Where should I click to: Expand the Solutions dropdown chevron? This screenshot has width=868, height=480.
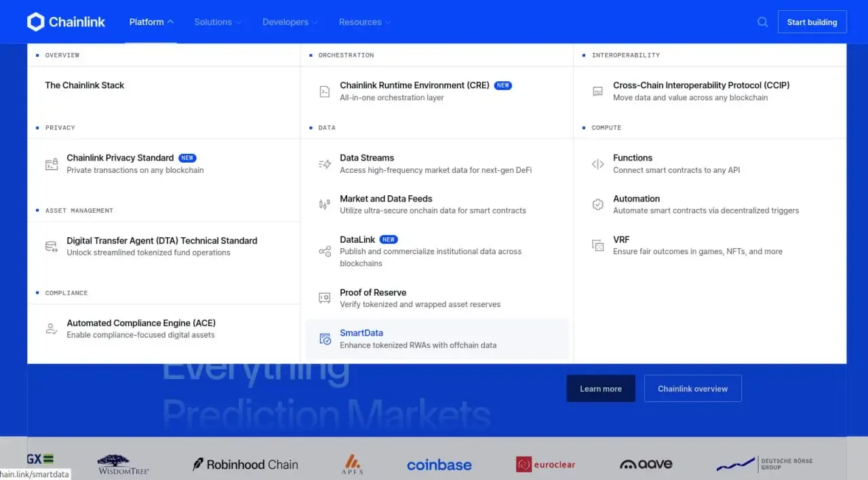click(238, 22)
